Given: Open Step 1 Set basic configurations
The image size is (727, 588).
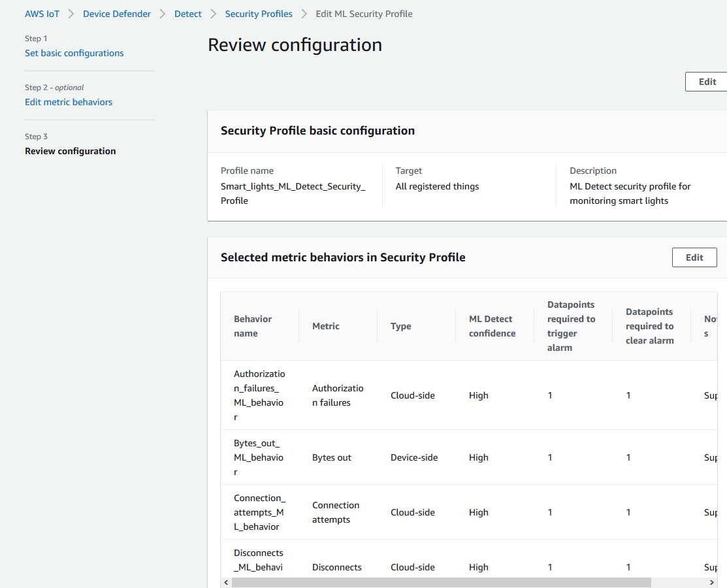Looking at the screenshot, I should tap(74, 53).
